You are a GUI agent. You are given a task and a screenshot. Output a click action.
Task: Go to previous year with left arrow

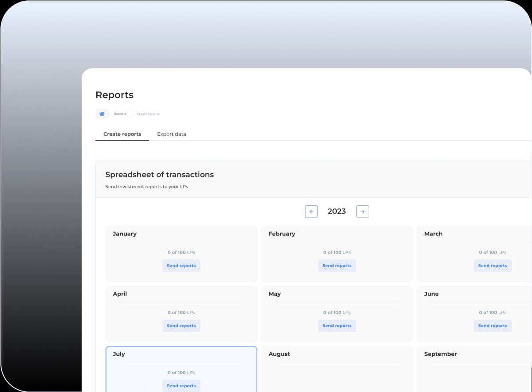pyautogui.click(x=311, y=212)
